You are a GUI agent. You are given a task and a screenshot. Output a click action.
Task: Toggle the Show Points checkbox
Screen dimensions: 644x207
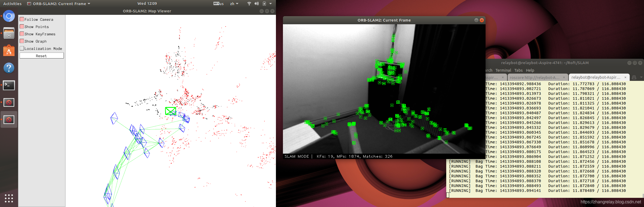pyautogui.click(x=22, y=26)
